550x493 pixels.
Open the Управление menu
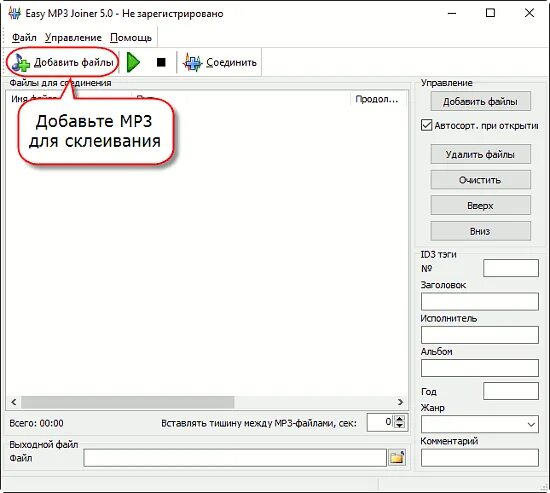pos(73,38)
